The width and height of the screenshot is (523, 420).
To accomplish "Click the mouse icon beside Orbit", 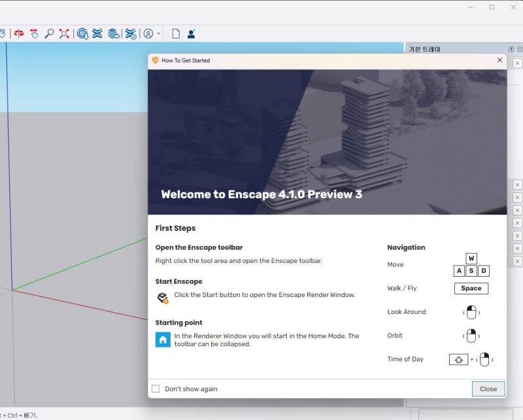I will click(471, 336).
